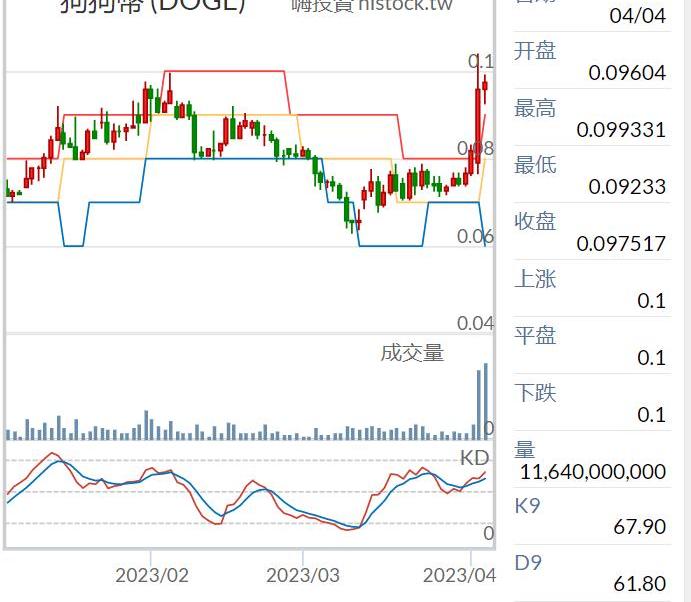Click the KD indicator panel label
Viewport: 691px width, 602px height.
474,458
